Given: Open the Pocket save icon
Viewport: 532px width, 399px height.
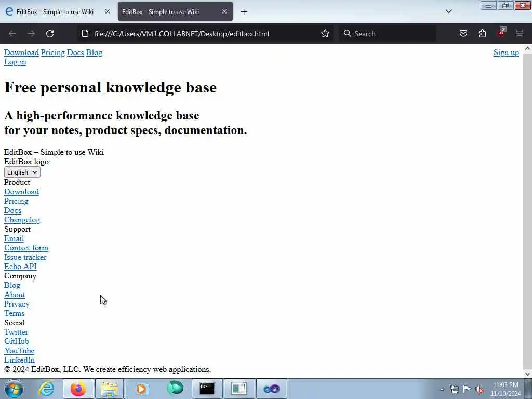Looking at the screenshot, I should point(463,34).
